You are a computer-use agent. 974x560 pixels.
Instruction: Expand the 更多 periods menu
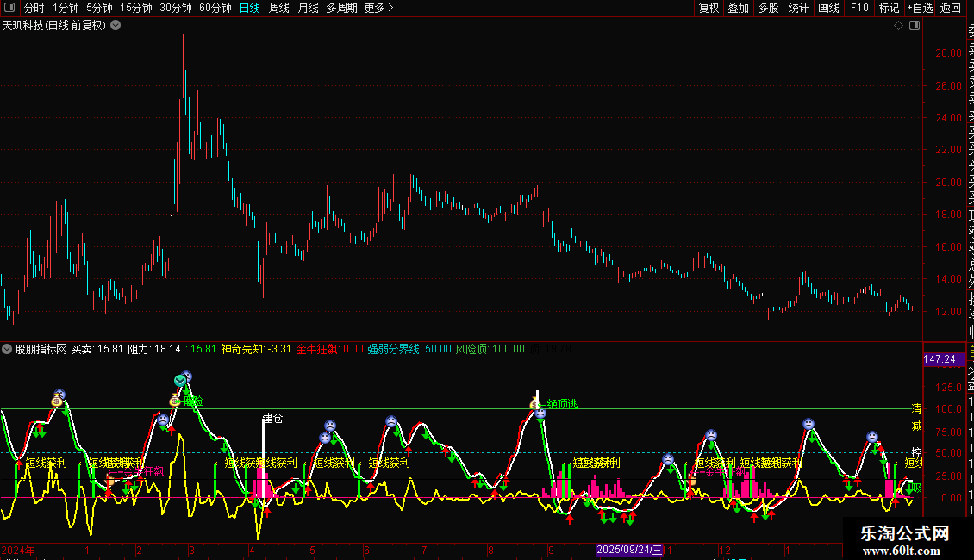tap(379, 8)
